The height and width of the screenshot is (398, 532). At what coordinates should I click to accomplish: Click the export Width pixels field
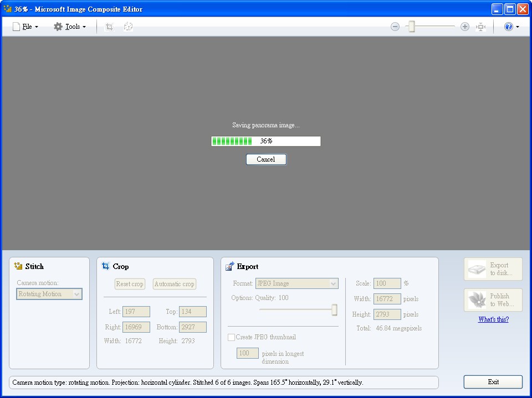(387, 299)
